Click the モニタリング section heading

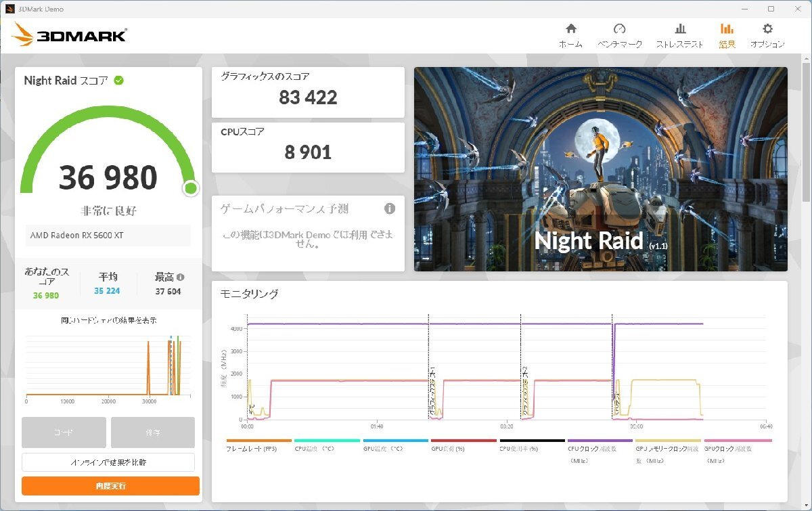[249, 294]
